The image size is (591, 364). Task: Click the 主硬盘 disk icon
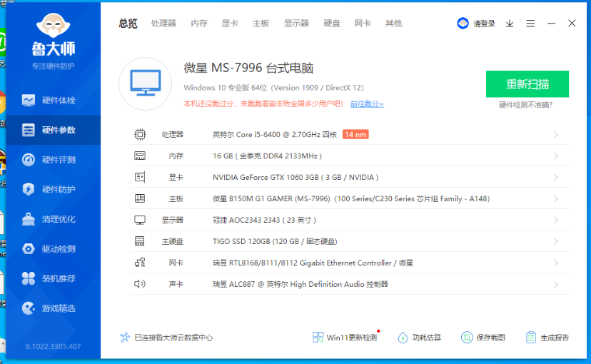tap(140, 241)
